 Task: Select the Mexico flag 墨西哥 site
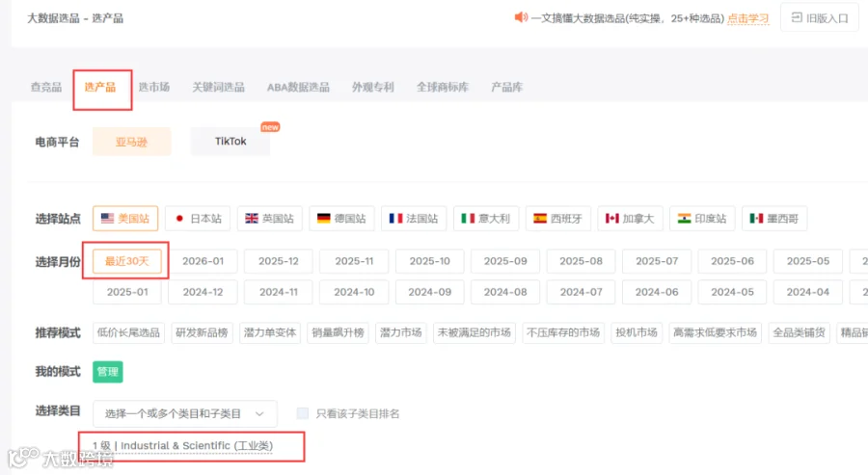[x=773, y=219]
